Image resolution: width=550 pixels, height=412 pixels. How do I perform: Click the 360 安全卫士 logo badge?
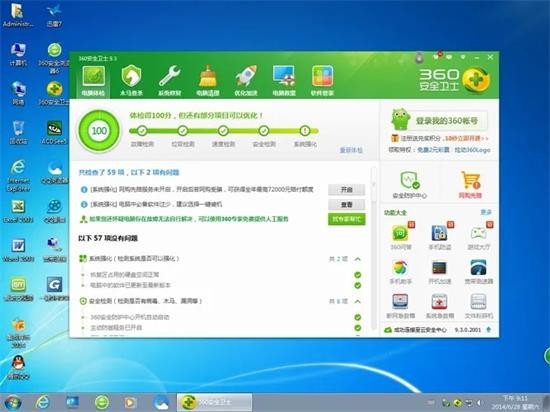click(x=455, y=80)
